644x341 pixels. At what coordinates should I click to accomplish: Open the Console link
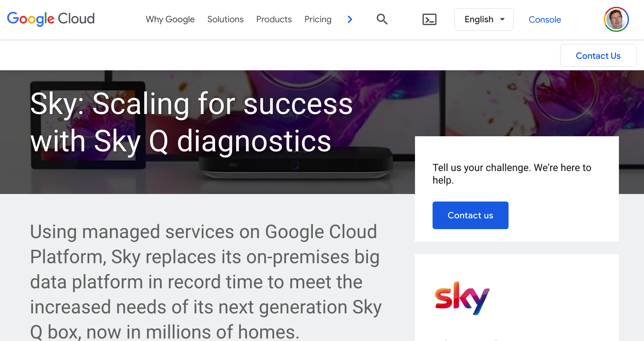coord(545,20)
